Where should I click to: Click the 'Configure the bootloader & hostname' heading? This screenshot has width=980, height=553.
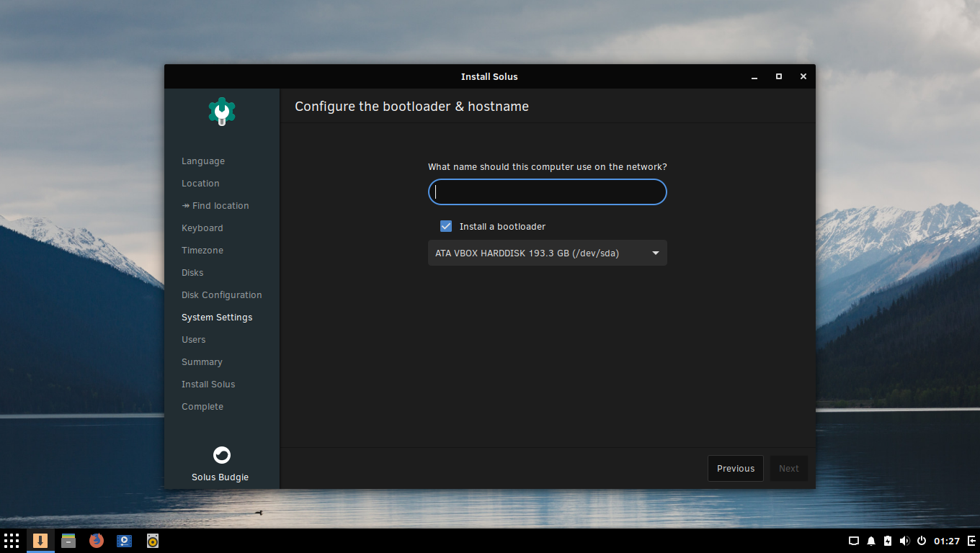(411, 107)
